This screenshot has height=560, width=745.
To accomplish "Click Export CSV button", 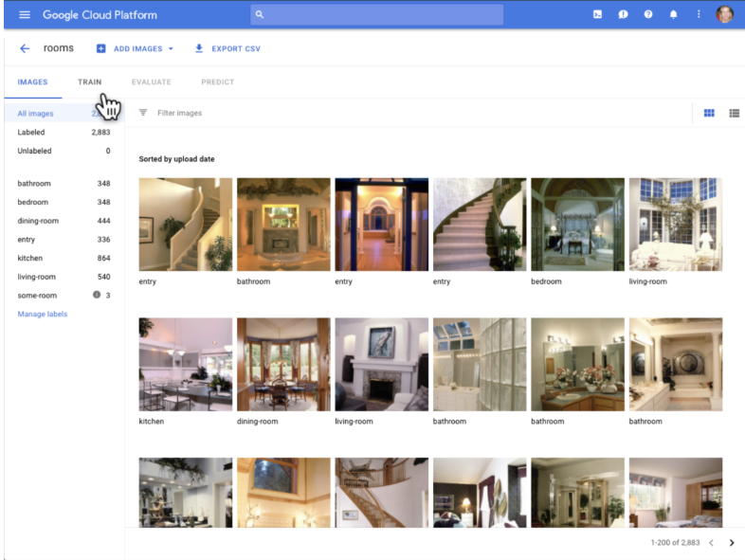I will click(227, 48).
